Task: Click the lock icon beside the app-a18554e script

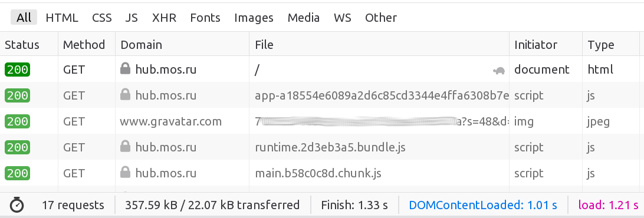Action: coord(125,95)
